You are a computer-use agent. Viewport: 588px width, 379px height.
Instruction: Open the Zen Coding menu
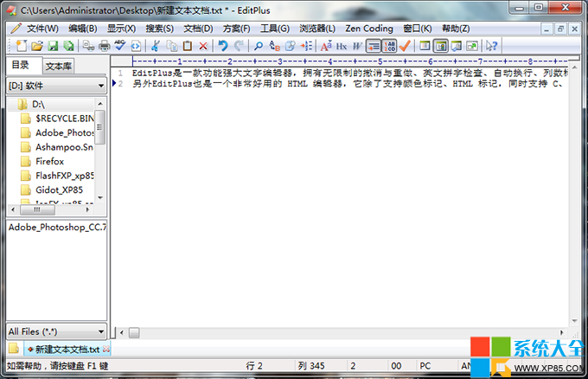369,29
